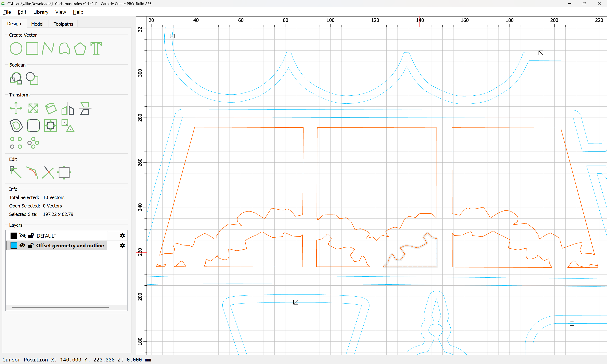Switch to the Toolpaths tab
Image resolution: width=607 pixels, height=364 pixels.
63,24
